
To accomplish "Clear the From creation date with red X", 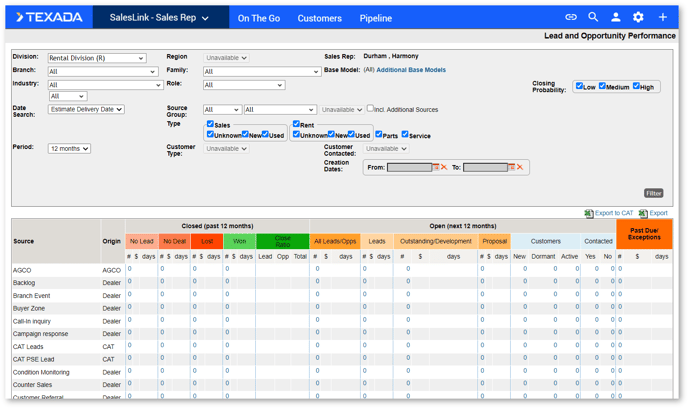I will pos(444,167).
